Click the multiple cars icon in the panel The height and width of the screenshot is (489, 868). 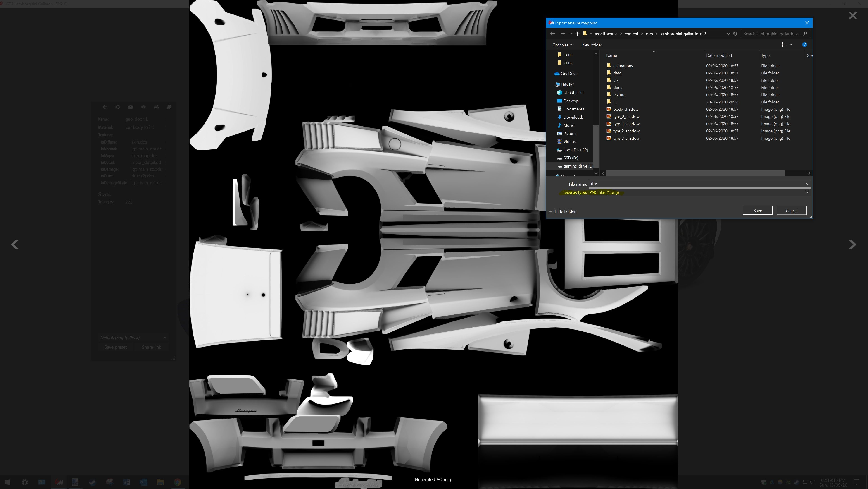[169, 107]
